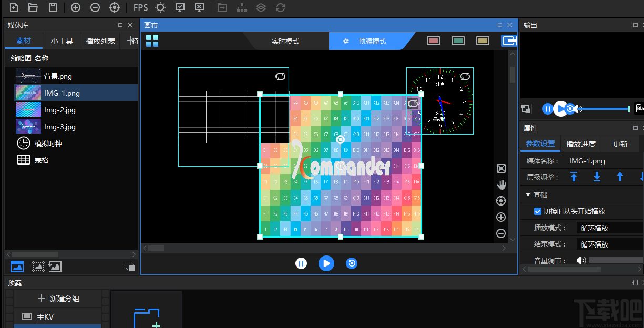Activate the hand pan tool on canvas

tap(501, 184)
